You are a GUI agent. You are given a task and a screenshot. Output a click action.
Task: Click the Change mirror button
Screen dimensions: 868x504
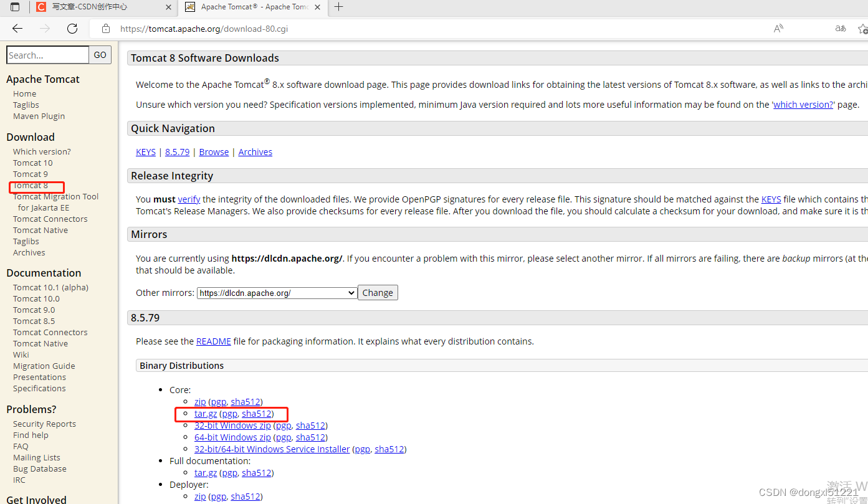coord(378,293)
